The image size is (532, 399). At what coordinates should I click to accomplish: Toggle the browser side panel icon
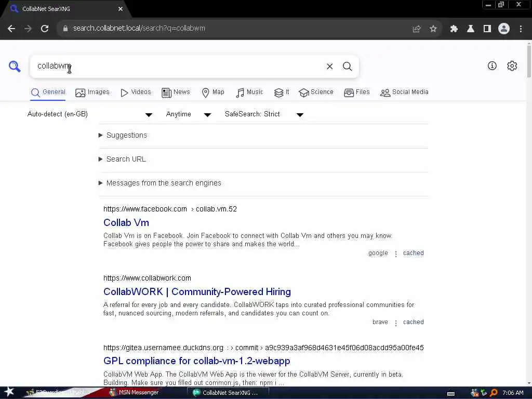[x=487, y=29]
